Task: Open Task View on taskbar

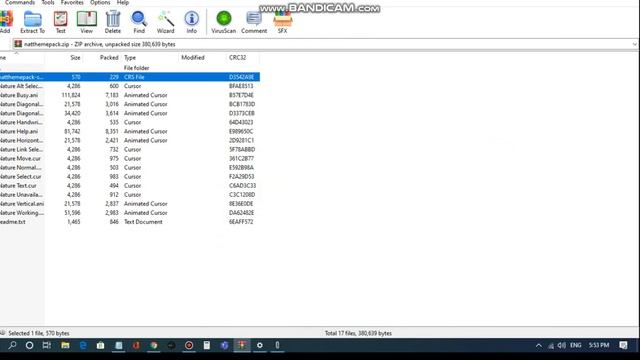Action: [x=47, y=345]
